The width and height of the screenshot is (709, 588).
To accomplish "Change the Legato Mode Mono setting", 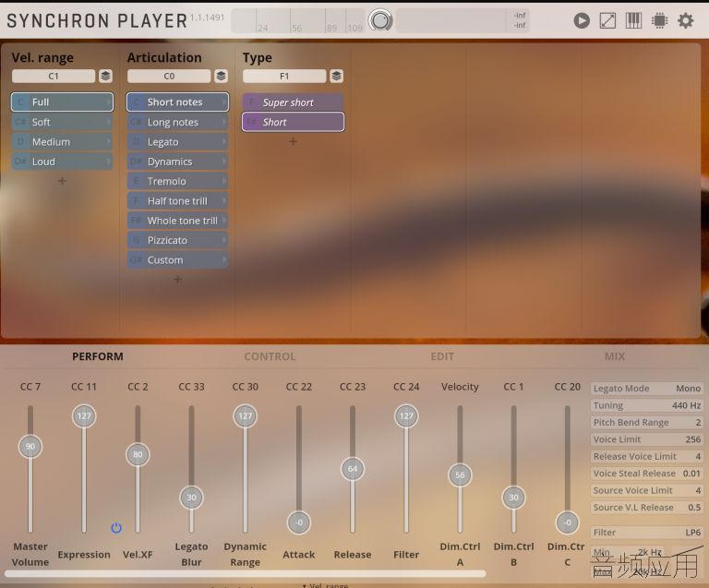I will click(646, 389).
